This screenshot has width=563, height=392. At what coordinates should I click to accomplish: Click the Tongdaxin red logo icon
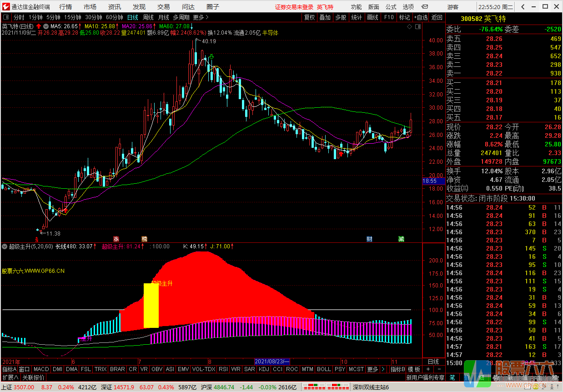point(6,7)
